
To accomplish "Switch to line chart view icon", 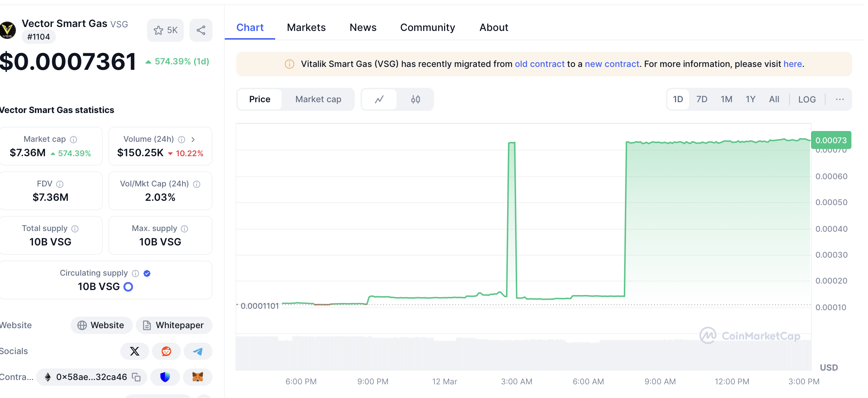I will click(379, 99).
